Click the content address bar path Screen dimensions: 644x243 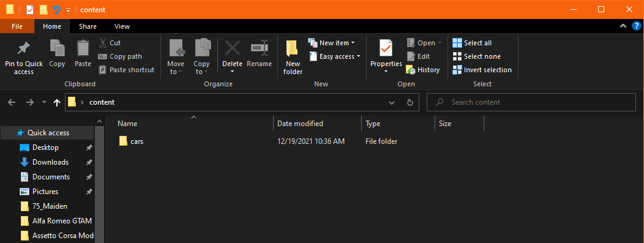click(x=102, y=102)
